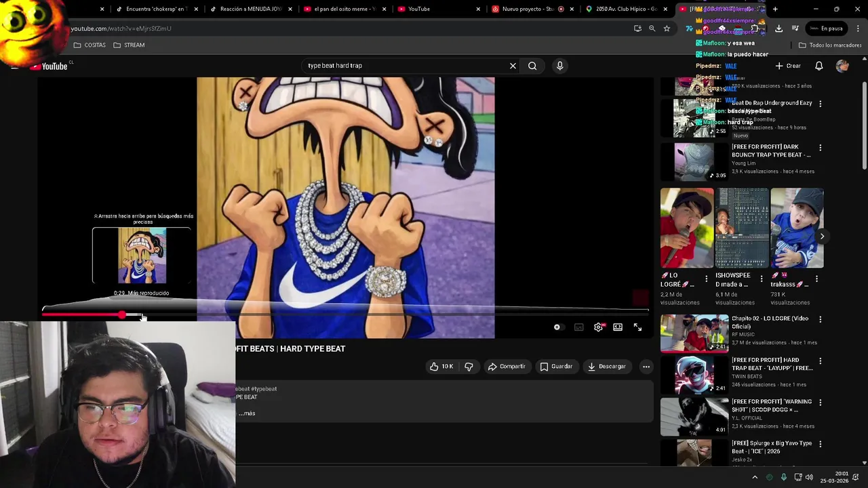Open install app icon in address bar
868x488 pixels.
[x=637, y=28]
